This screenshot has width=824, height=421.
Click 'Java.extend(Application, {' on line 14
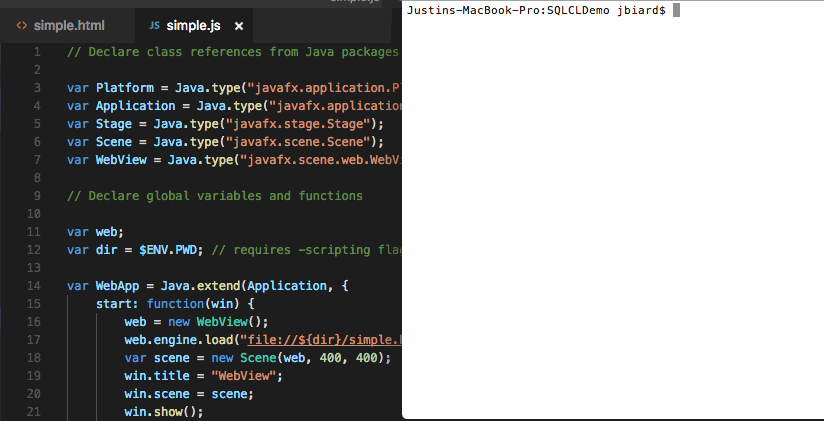(254, 286)
